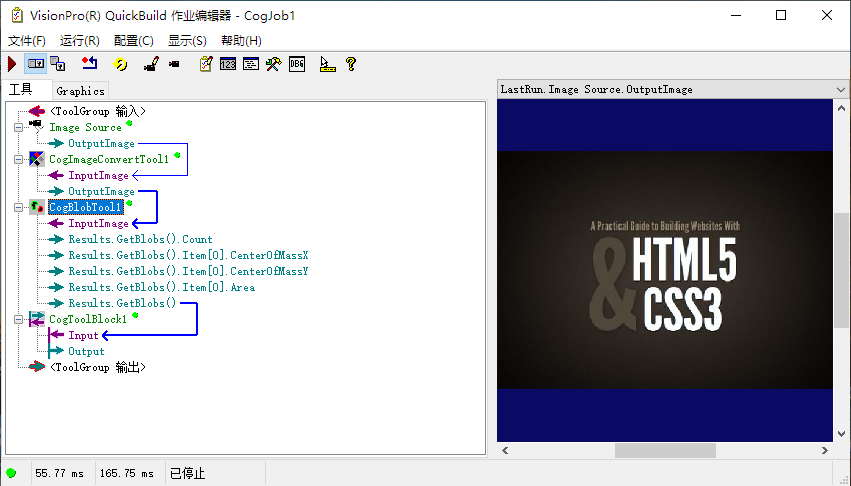Click the ToolGroup 输出 red arrow icon
The height and width of the screenshot is (486, 851).
(36, 367)
